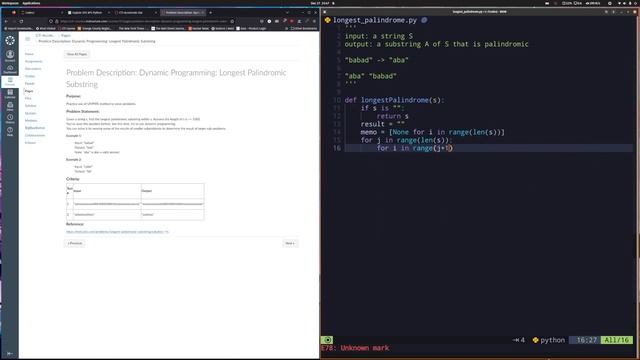Click the Previous page button
Image resolution: width=640 pixels, height=360 pixels.
(74, 243)
